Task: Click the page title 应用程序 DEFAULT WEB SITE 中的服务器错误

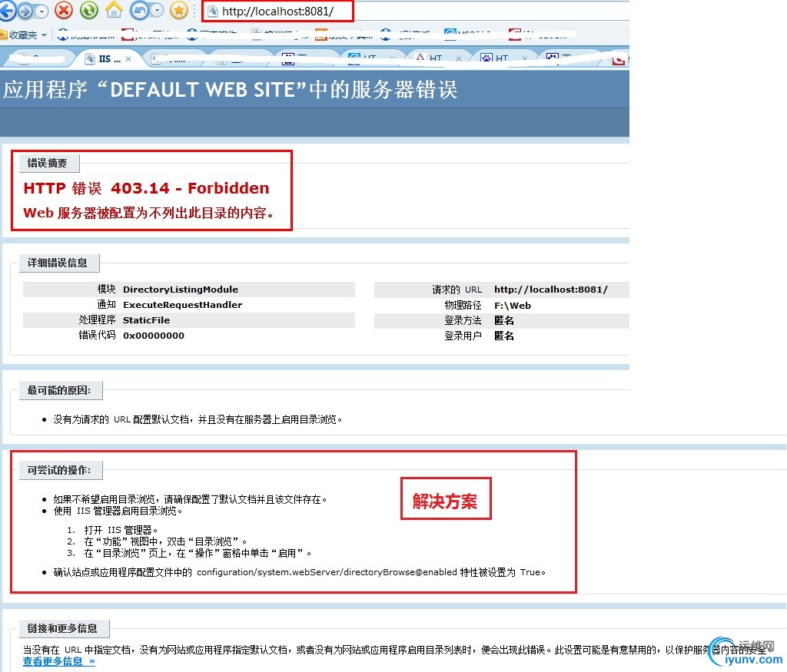Action: tap(230, 90)
